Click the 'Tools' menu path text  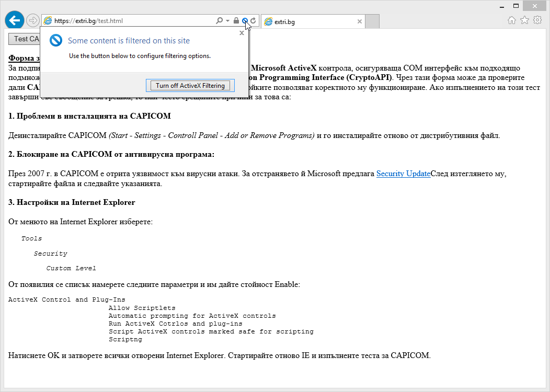pyautogui.click(x=31, y=238)
